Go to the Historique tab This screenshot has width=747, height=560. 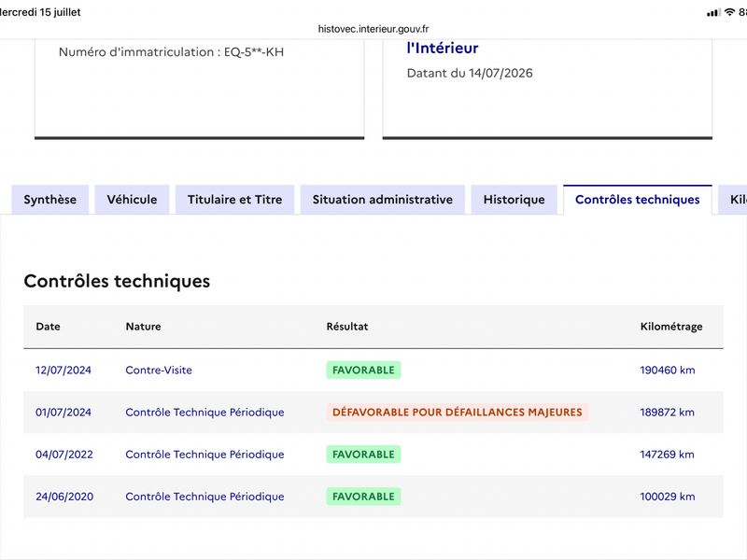coord(514,200)
